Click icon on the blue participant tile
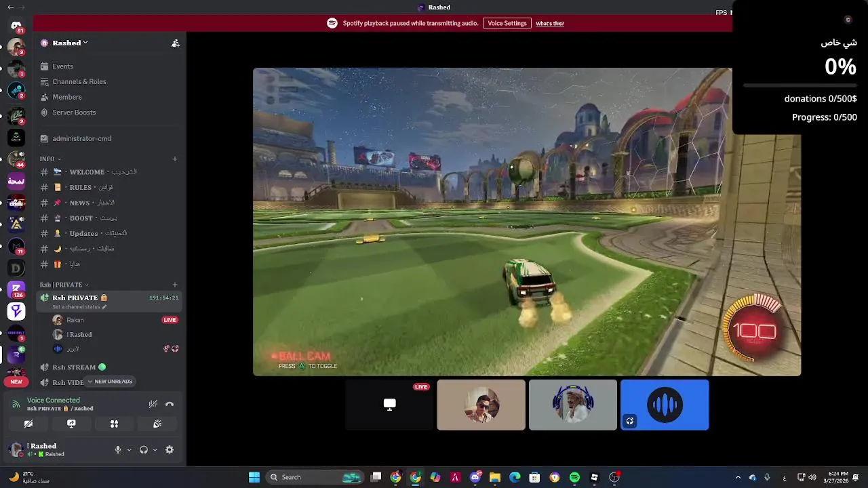The image size is (868, 488). (630, 421)
